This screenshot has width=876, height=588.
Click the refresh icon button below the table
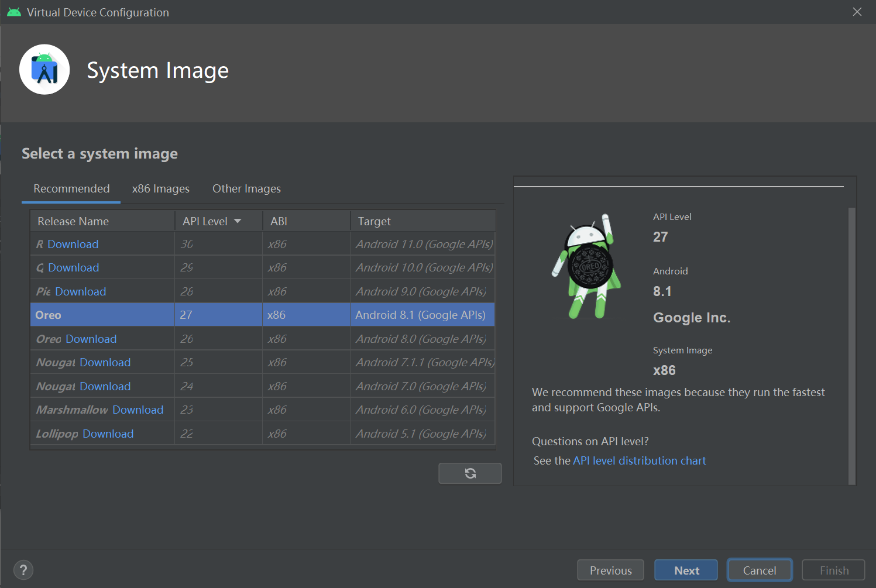point(470,473)
